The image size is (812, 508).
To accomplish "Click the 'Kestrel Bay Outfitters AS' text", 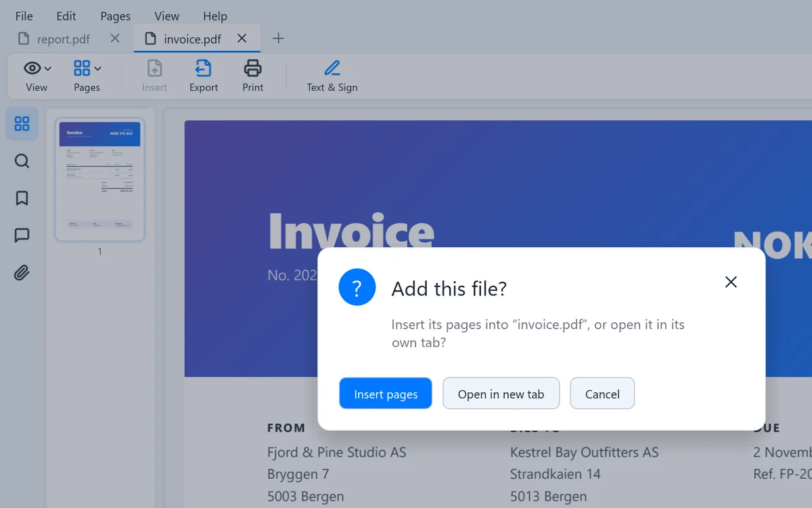I will pos(584,452).
